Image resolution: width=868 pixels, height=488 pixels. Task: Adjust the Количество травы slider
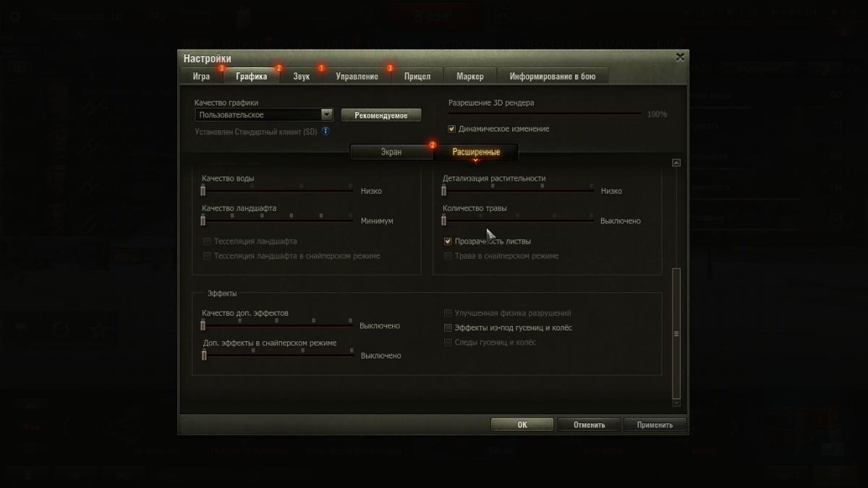click(518, 221)
